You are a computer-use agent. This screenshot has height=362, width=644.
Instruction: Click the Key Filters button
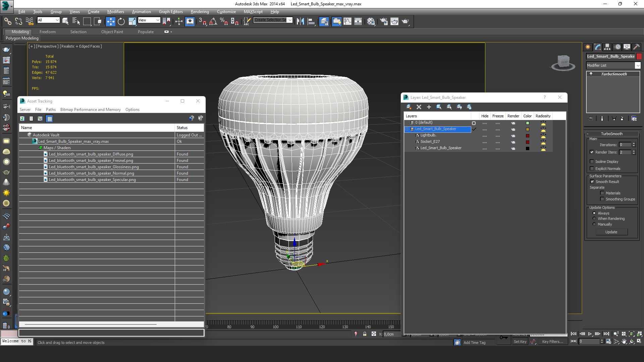coord(552,342)
